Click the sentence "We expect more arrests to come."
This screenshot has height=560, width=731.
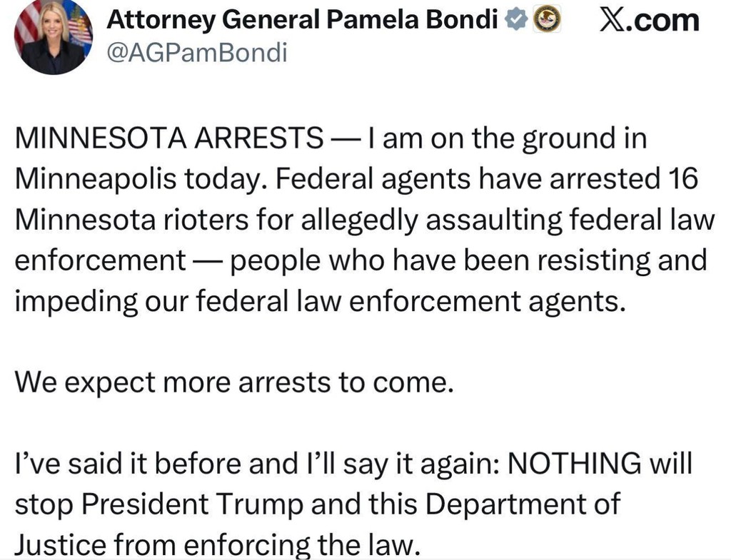[x=234, y=382]
